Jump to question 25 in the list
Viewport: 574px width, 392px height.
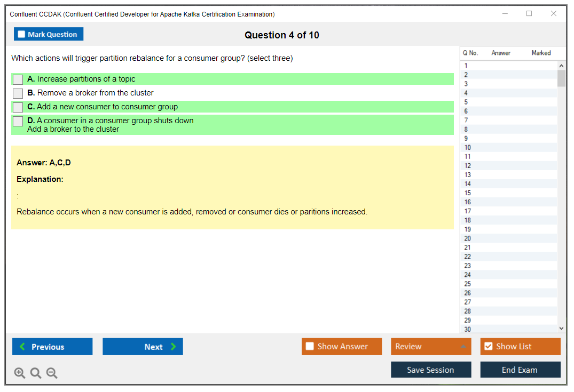(x=468, y=284)
